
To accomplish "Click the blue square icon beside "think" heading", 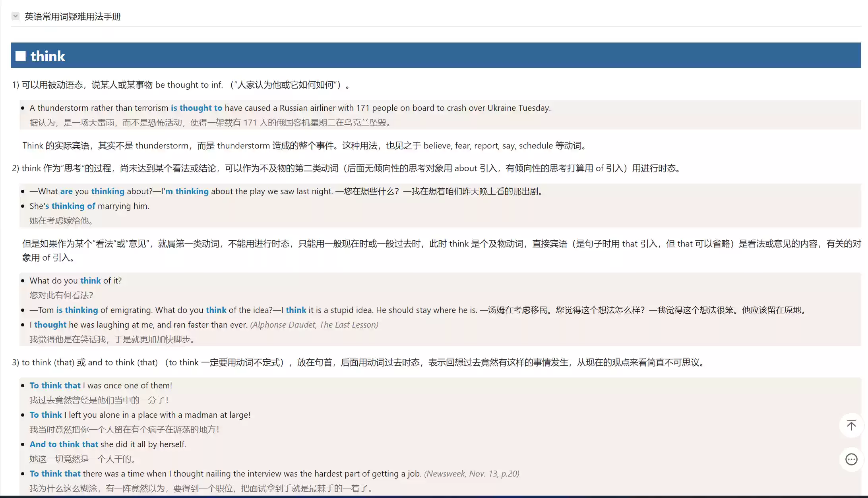I will point(20,56).
